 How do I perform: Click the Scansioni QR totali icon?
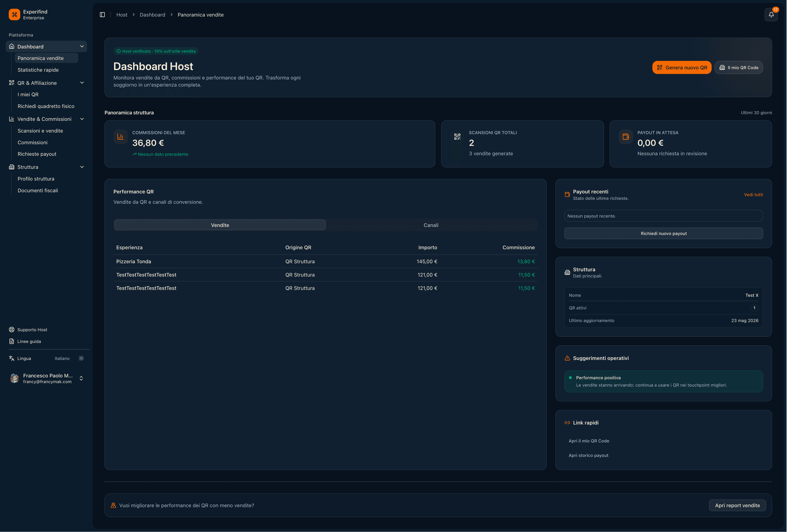pos(457,137)
